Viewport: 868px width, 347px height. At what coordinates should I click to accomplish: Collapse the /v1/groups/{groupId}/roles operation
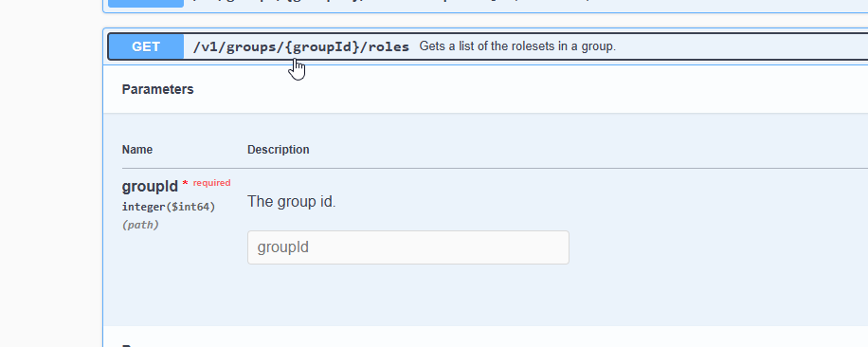488,46
